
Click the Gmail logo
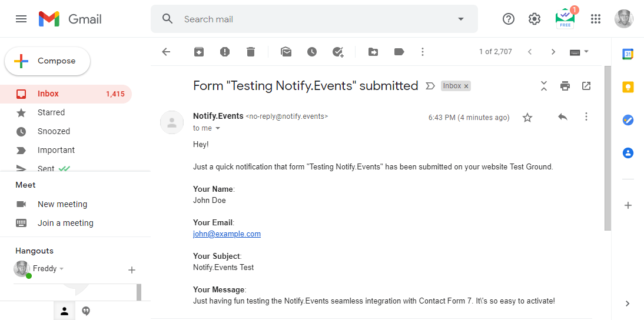pyautogui.click(x=70, y=19)
